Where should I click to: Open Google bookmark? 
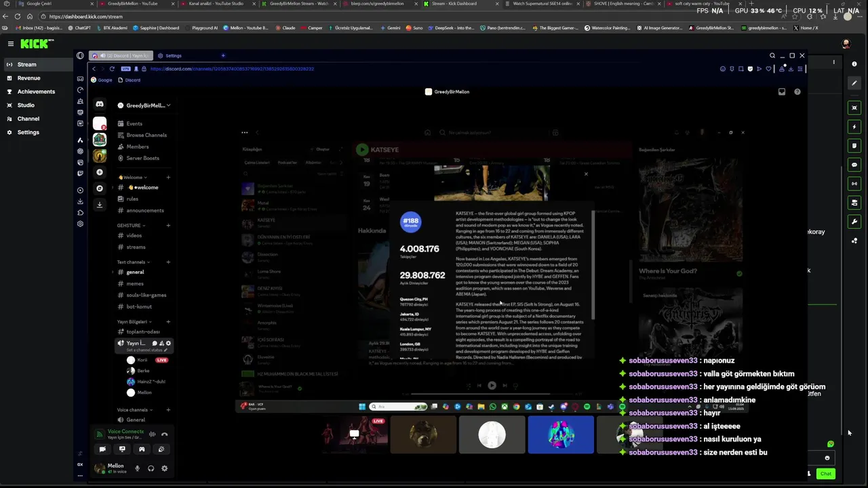tap(102, 80)
